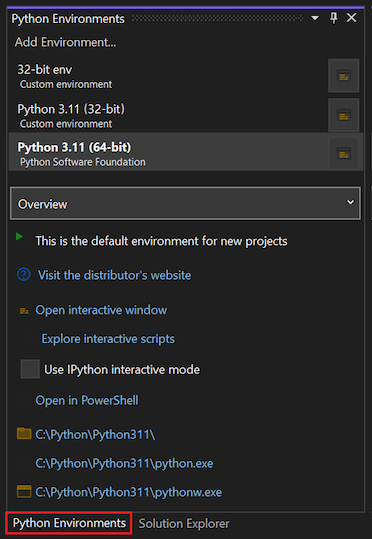Open interactive window icon for 32-bit env
372x539 pixels.
pos(343,76)
